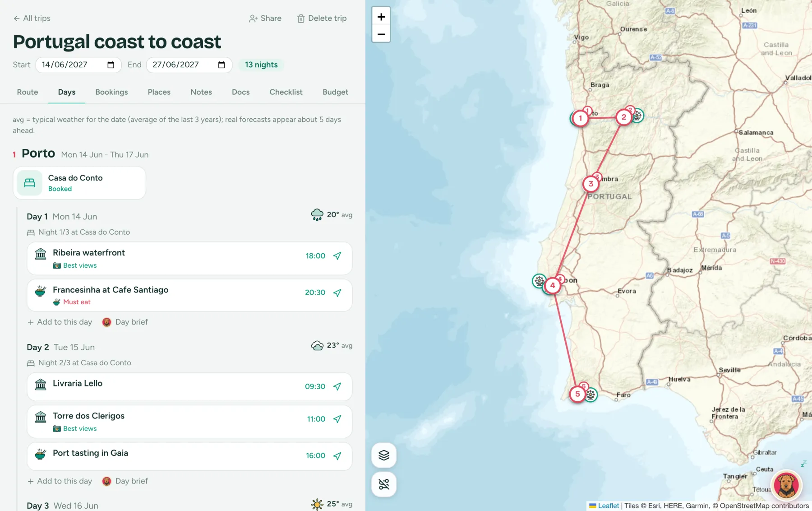Go back to All trips

pyautogui.click(x=32, y=19)
